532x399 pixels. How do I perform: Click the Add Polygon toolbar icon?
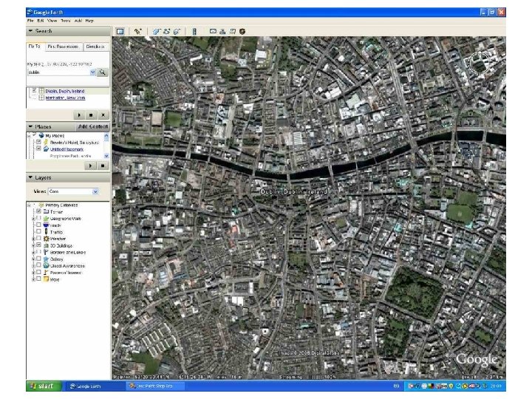tap(156, 32)
